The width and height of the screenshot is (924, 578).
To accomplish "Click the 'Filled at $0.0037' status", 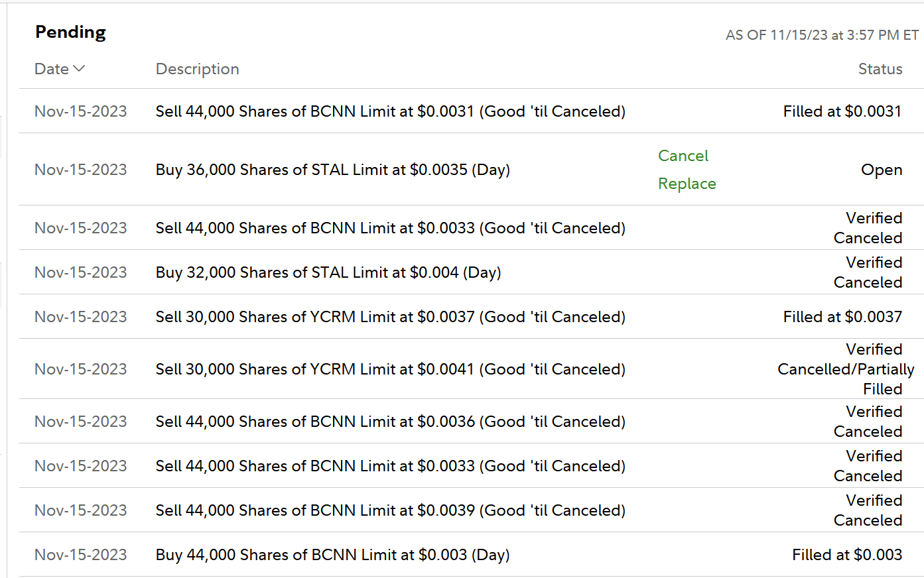I will [842, 317].
